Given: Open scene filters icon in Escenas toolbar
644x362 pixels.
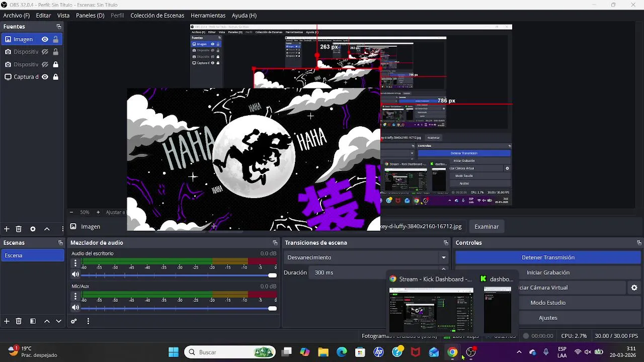Looking at the screenshot, I should 33,321.
